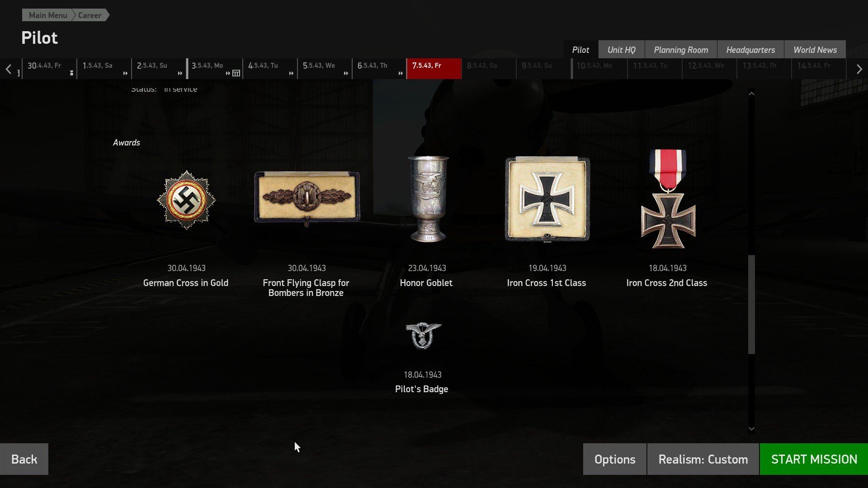Go to Career in breadcrumb
This screenshot has height=488, width=868.
pos(90,15)
